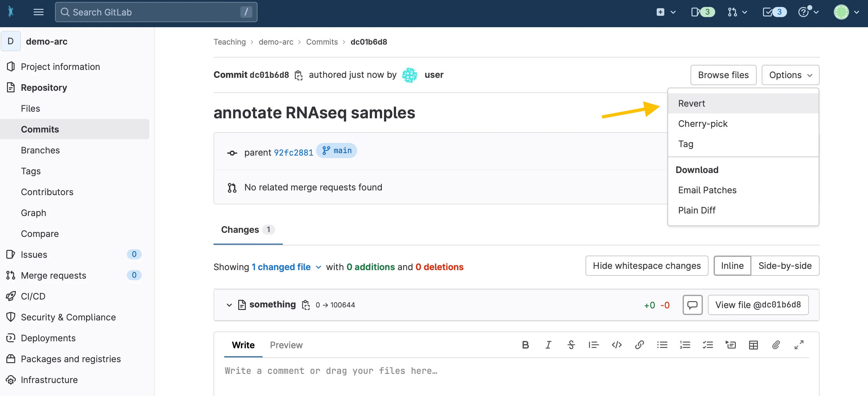Toggle comments on the something file
Screen dimensions: 868x396
(692, 305)
